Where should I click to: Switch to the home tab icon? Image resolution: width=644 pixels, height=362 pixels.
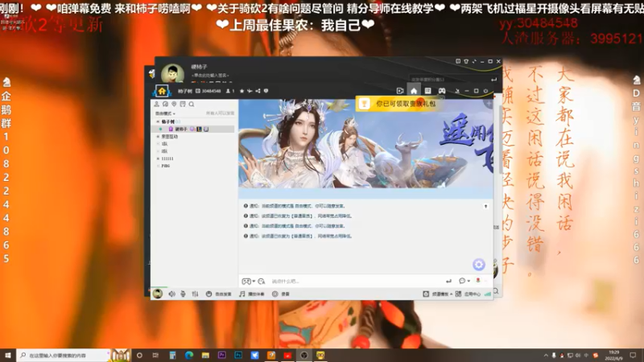click(x=414, y=91)
